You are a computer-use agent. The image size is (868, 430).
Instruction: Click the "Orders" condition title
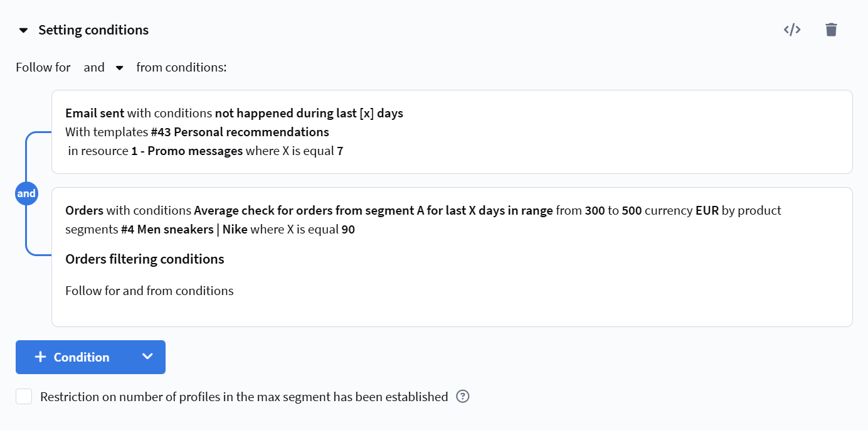pos(84,210)
